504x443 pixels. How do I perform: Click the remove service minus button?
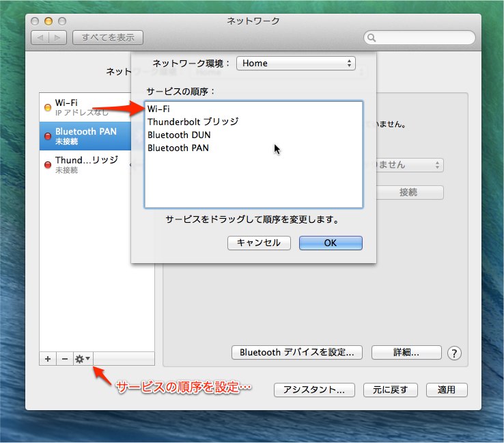[65, 359]
